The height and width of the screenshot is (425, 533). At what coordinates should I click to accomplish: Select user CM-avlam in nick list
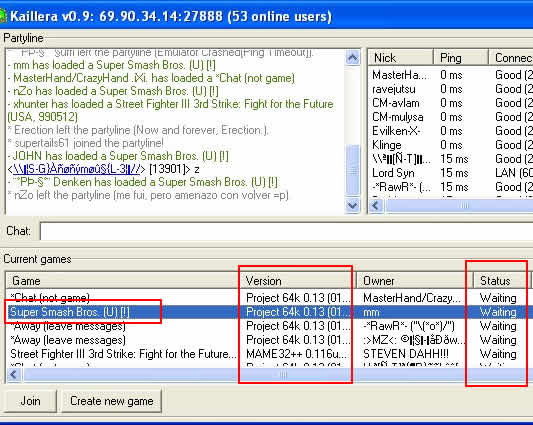pyautogui.click(x=396, y=103)
